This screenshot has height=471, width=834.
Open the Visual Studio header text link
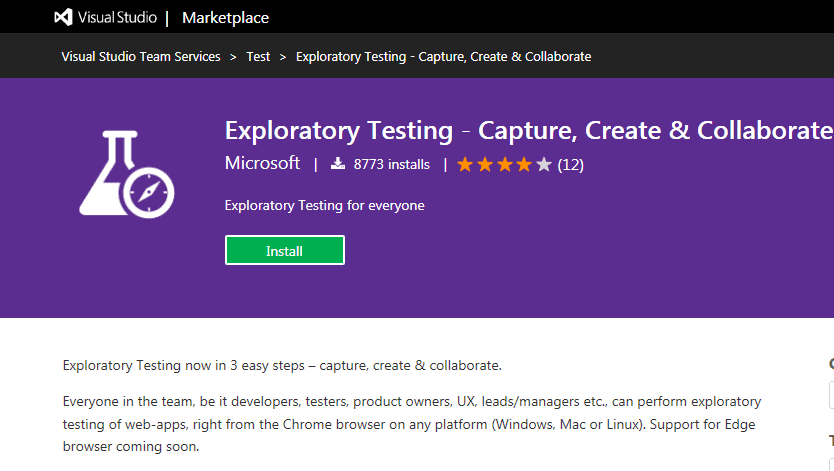tap(117, 18)
